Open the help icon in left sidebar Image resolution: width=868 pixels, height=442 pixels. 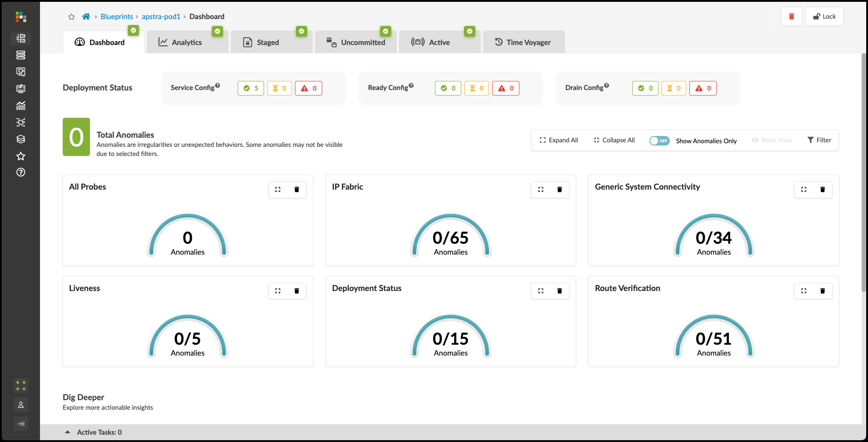[21, 172]
